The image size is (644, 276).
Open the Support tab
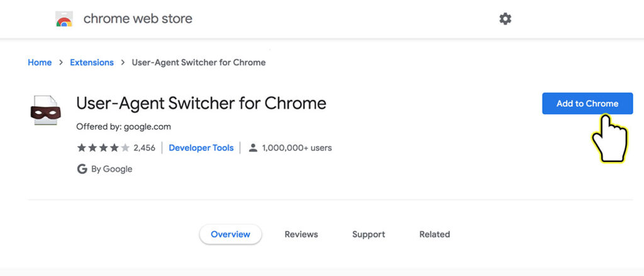click(369, 234)
